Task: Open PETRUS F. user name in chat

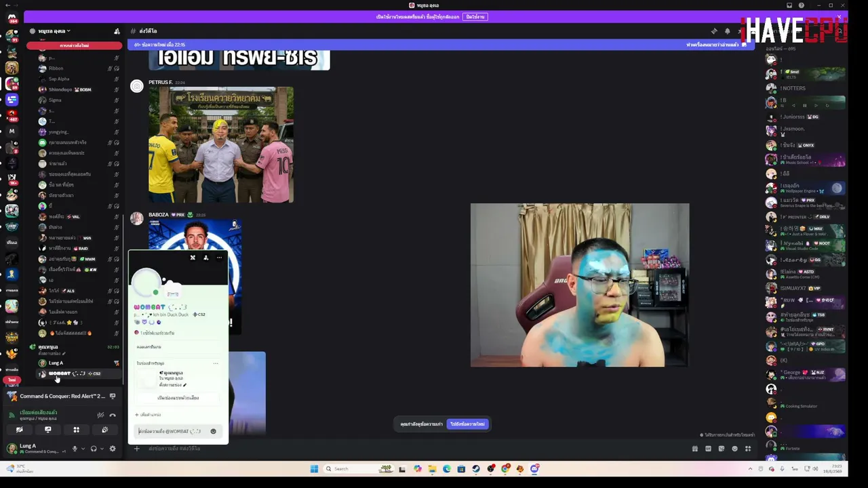Action: click(161, 83)
